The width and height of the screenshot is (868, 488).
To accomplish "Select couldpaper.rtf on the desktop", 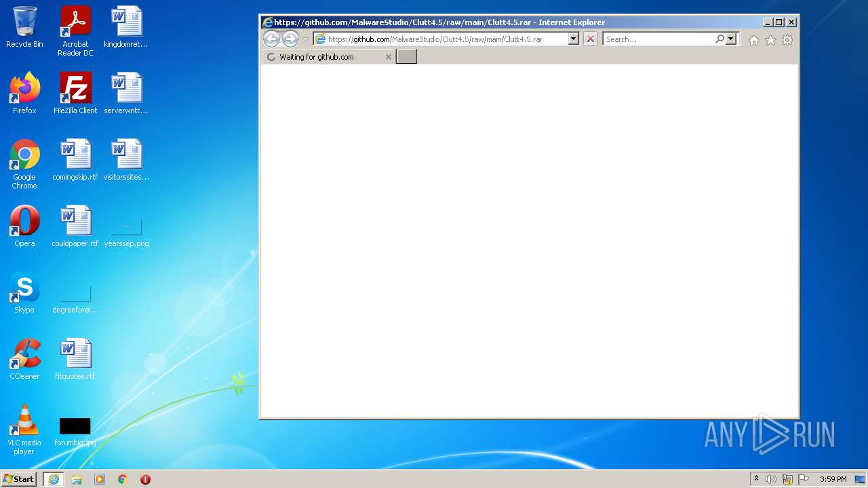I will (75, 226).
